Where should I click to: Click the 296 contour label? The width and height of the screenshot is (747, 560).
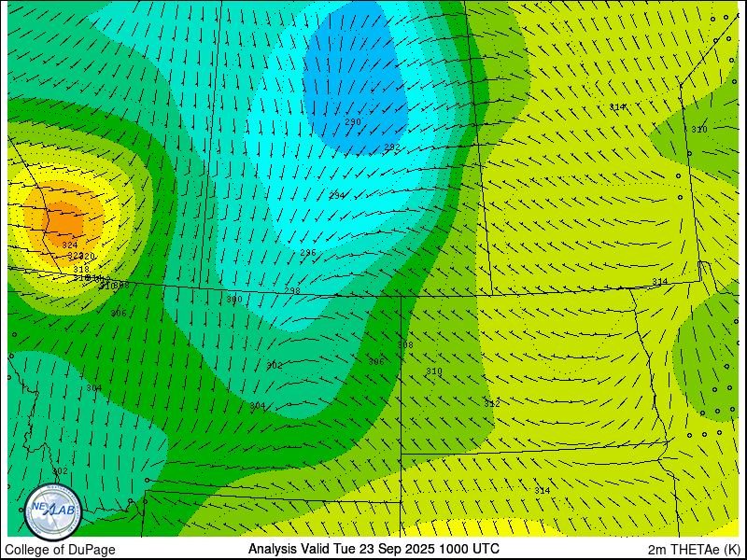[x=308, y=252]
